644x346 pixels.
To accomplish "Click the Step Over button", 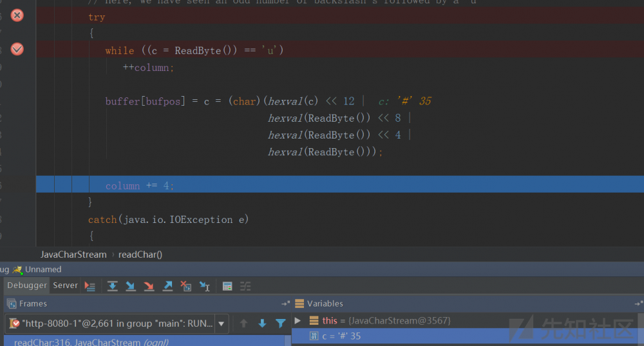I will coord(112,286).
